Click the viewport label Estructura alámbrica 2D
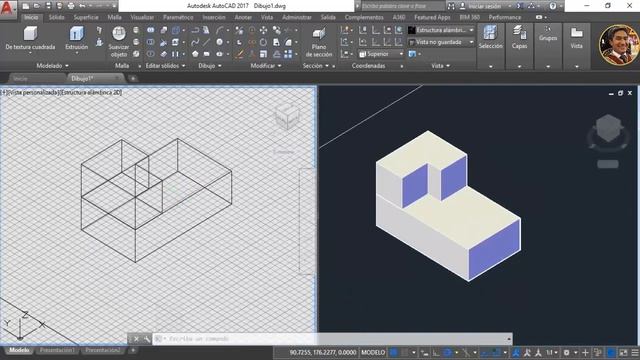 pyautogui.click(x=92, y=93)
